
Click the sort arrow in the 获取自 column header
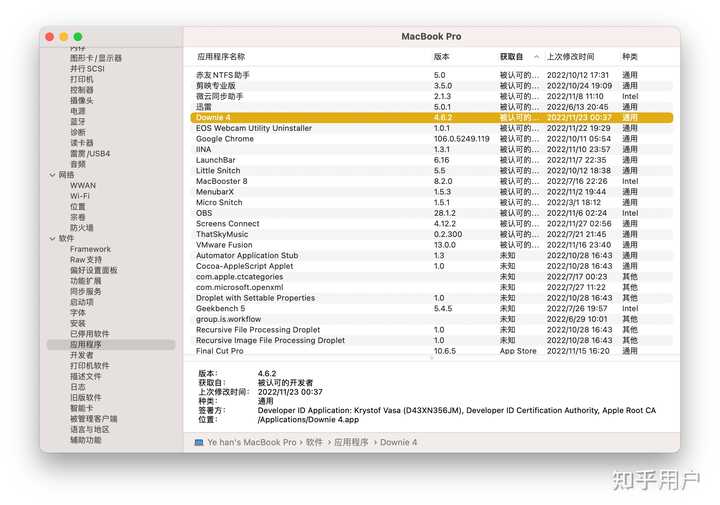pyautogui.click(x=536, y=57)
